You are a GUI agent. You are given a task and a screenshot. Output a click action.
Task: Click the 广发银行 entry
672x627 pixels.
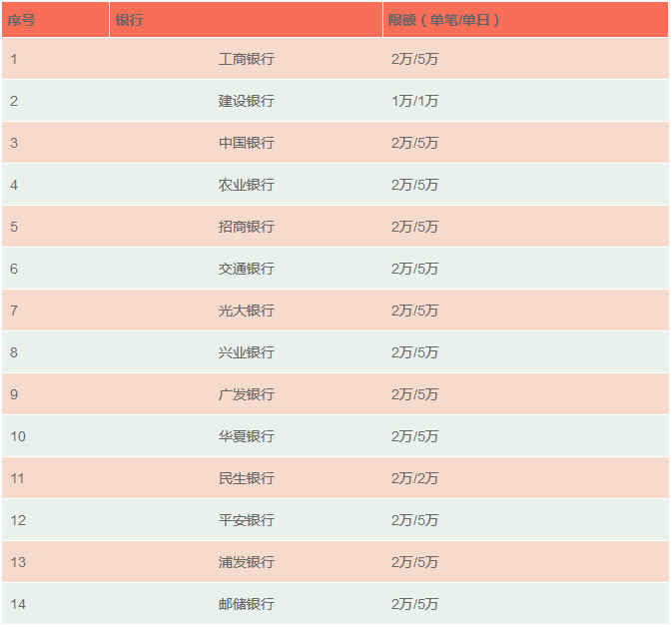(x=246, y=394)
